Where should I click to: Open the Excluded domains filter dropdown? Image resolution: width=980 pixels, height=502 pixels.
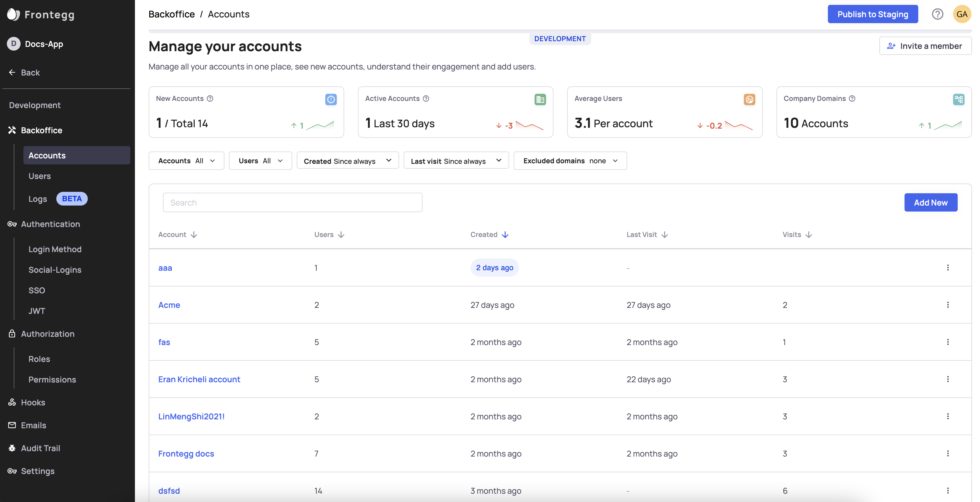click(x=570, y=161)
